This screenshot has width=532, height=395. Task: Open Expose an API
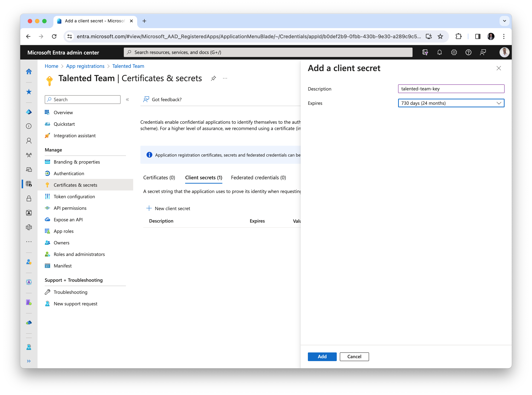[68, 220]
